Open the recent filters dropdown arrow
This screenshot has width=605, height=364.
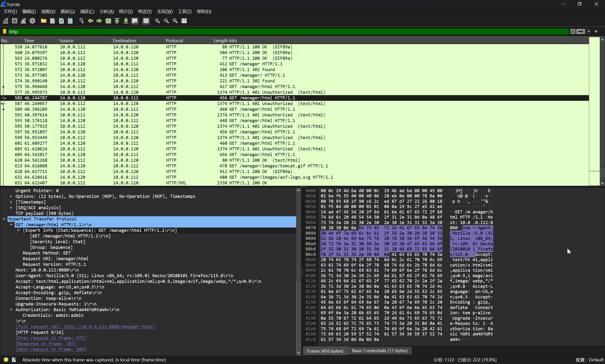(x=589, y=31)
